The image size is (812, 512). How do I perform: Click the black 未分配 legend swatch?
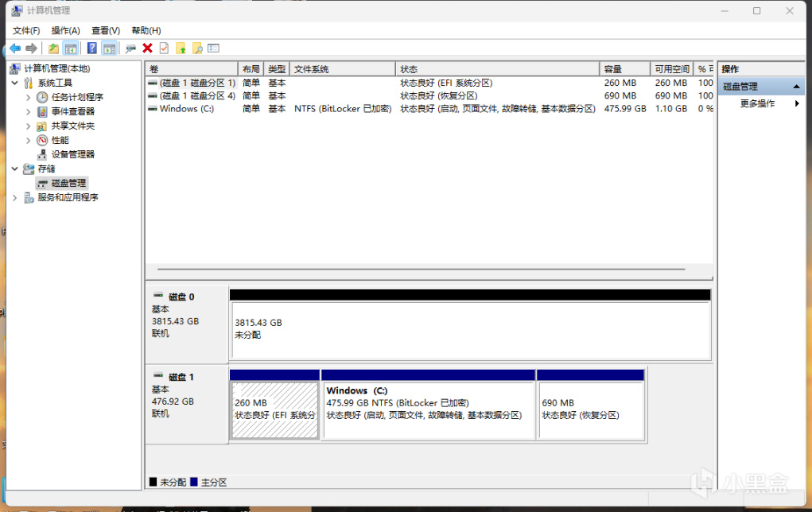point(153,482)
